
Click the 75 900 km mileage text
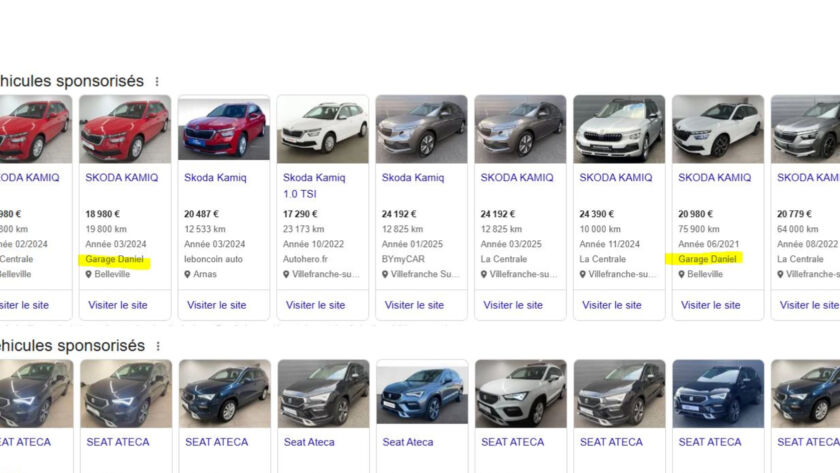coord(699,229)
